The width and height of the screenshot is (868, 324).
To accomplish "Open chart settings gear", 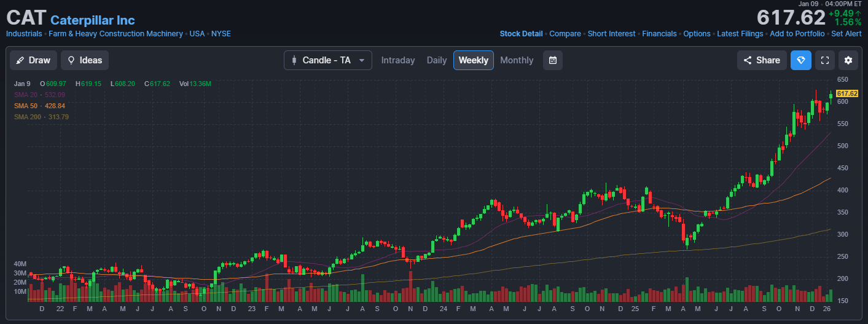I will (848, 60).
